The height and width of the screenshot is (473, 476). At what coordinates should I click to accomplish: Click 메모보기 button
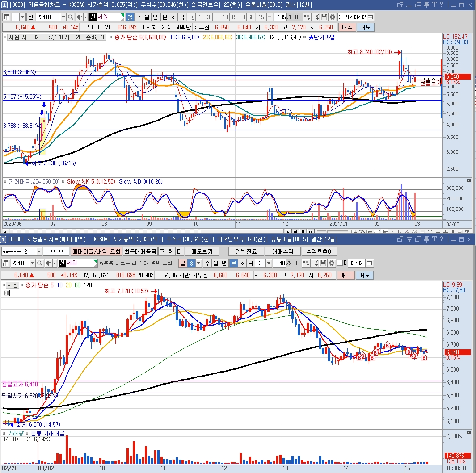click(x=202, y=251)
